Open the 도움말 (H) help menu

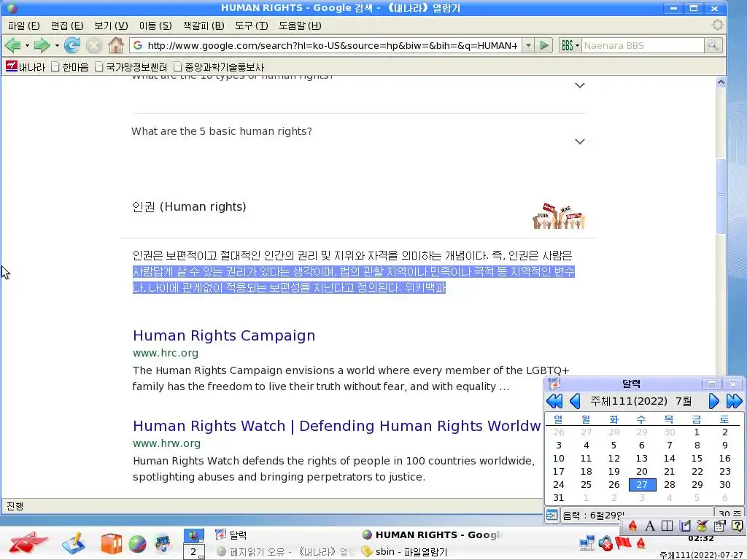click(x=300, y=26)
